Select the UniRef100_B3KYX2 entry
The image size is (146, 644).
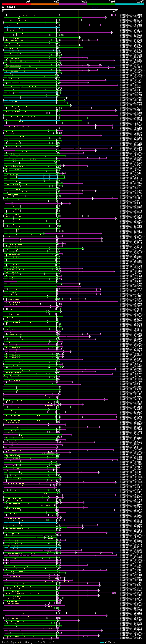131,35
